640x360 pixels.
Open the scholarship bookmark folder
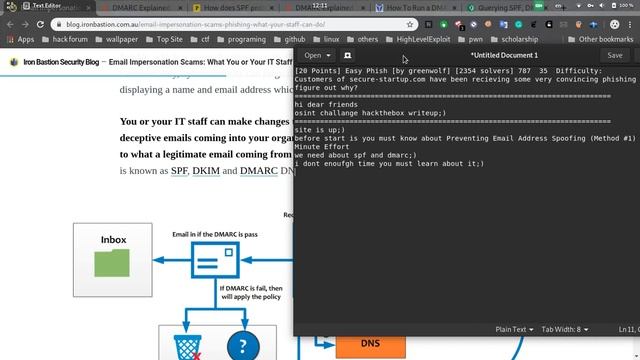pyautogui.click(x=514, y=40)
